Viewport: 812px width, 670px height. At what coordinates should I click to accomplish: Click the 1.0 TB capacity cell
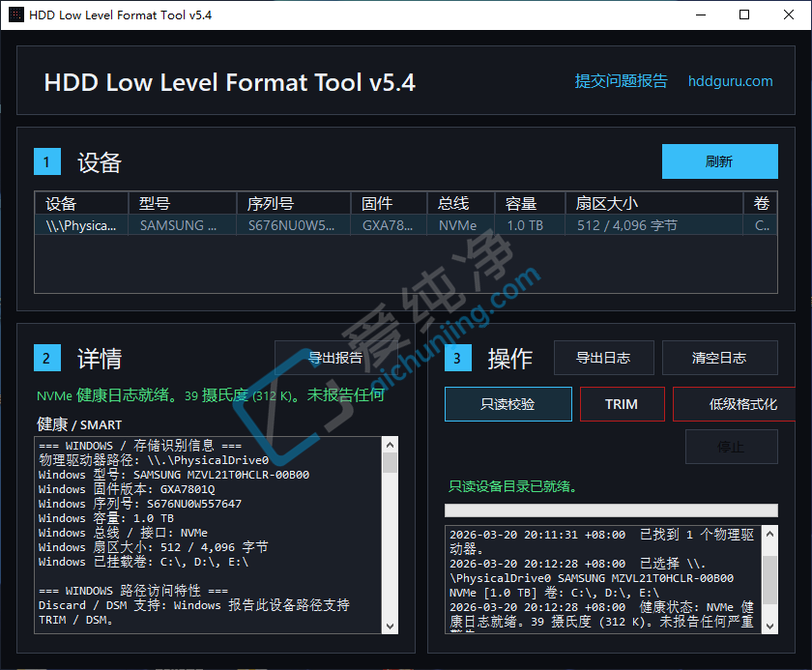coord(530,225)
